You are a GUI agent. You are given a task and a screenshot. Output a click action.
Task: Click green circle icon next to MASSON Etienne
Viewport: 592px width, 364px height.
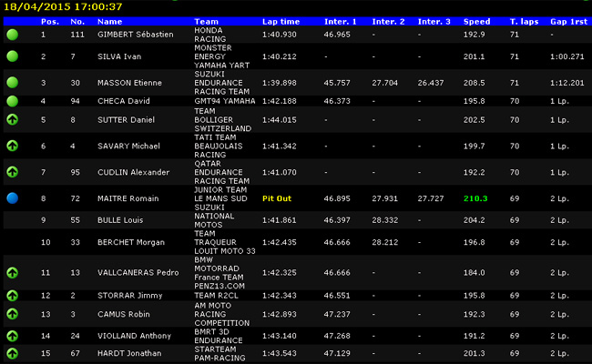click(13, 82)
